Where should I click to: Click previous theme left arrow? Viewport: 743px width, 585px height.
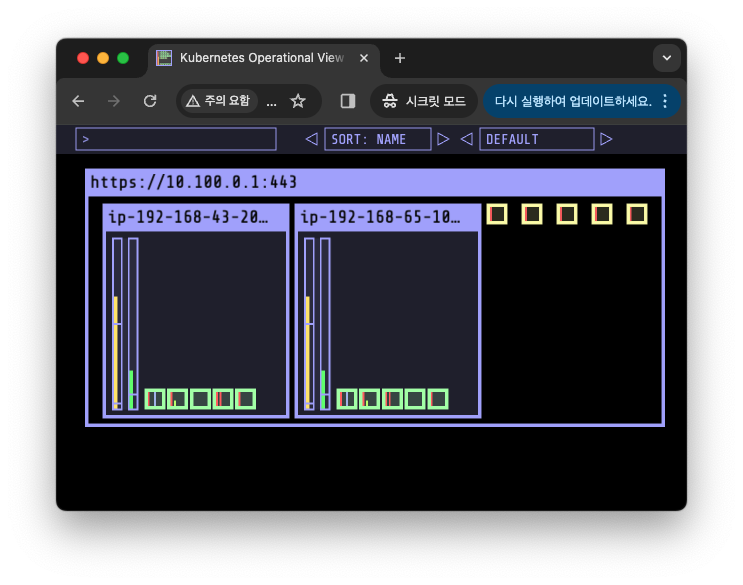point(467,139)
